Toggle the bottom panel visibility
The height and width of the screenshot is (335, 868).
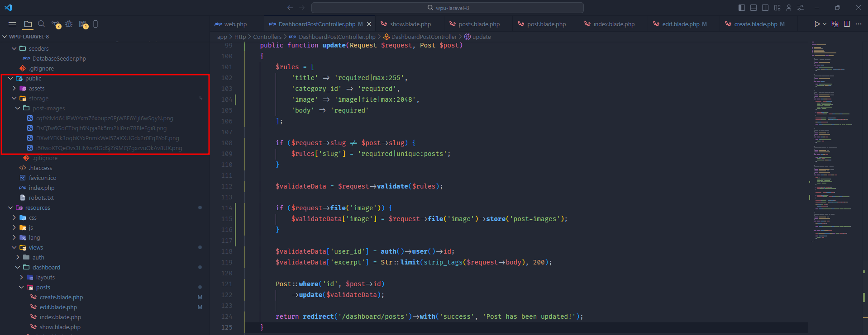[x=753, y=8]
